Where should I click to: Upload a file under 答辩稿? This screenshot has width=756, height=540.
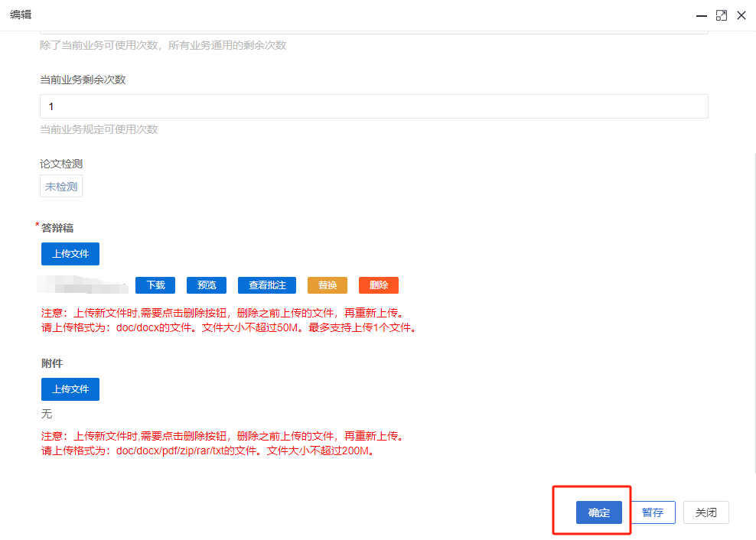pyautogui.click(x=70, y=254)
